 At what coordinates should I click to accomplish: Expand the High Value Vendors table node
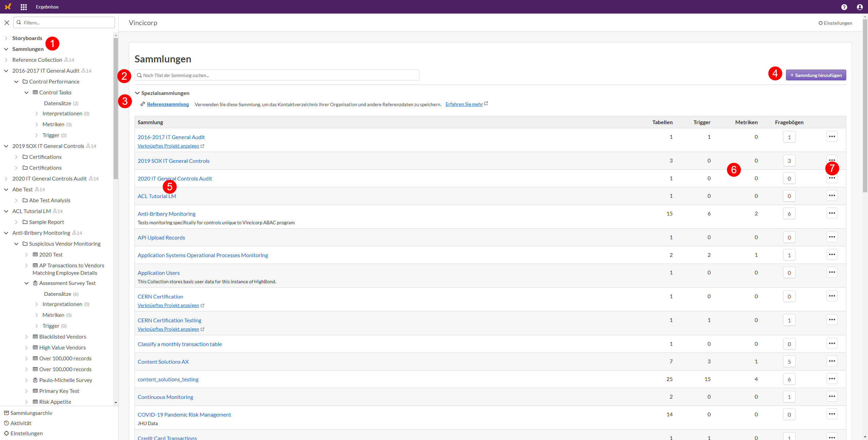click(x=26, y=347)
